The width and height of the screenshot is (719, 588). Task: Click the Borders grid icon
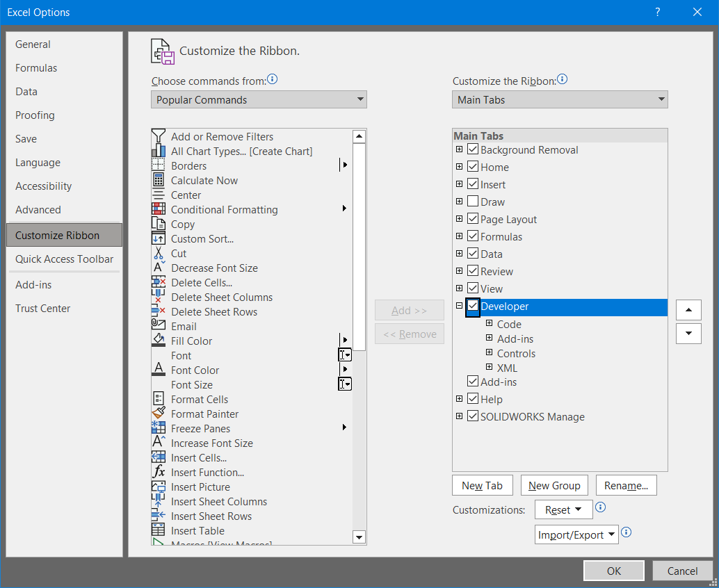[159, 165]
